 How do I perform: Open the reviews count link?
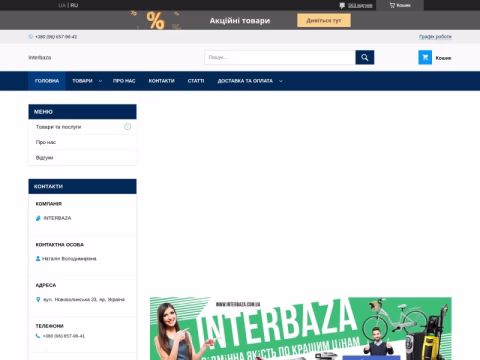360,5
